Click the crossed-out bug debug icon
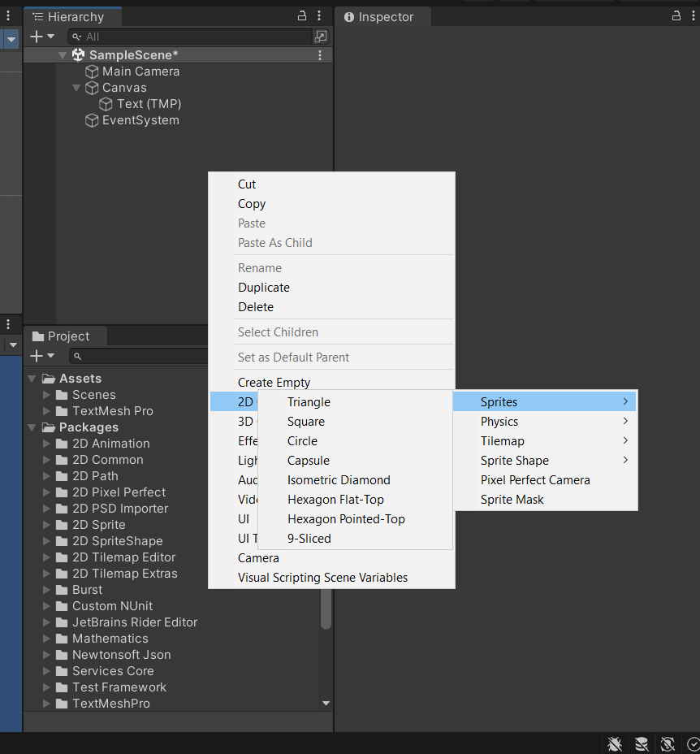The height and width of the screenshot is (754, 700). 615,743
